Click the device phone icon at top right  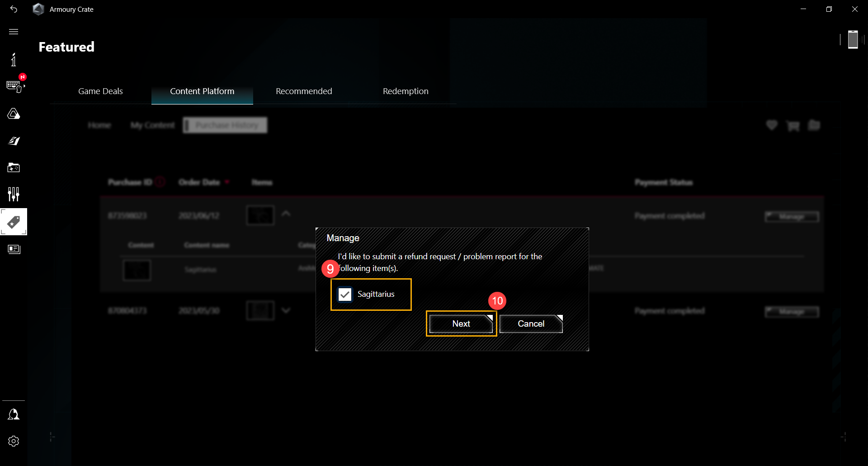coord(853,39)
